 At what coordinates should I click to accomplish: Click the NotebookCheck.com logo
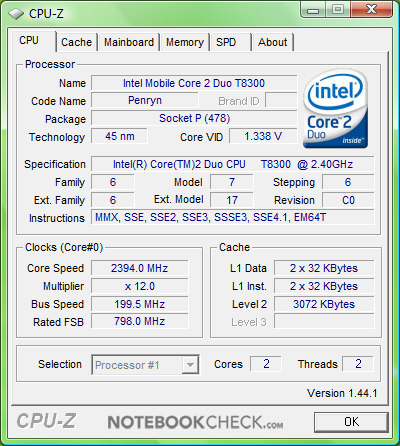(195, 422)
